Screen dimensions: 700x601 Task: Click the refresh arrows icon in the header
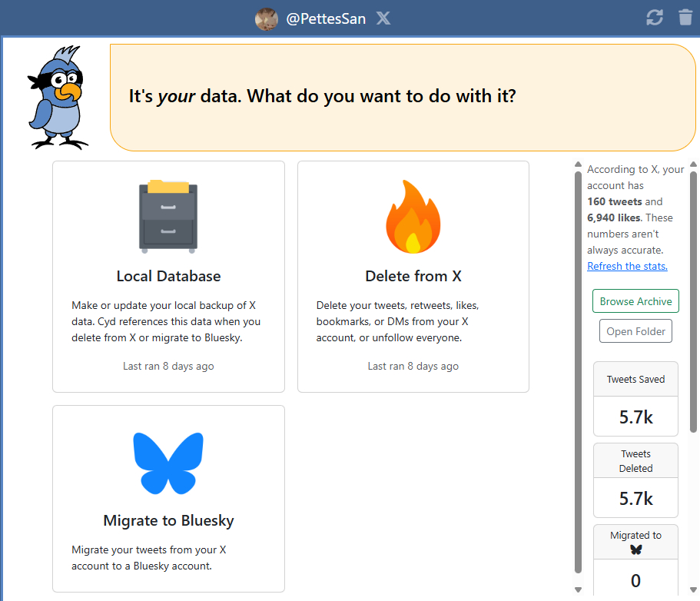coord(655,18)
